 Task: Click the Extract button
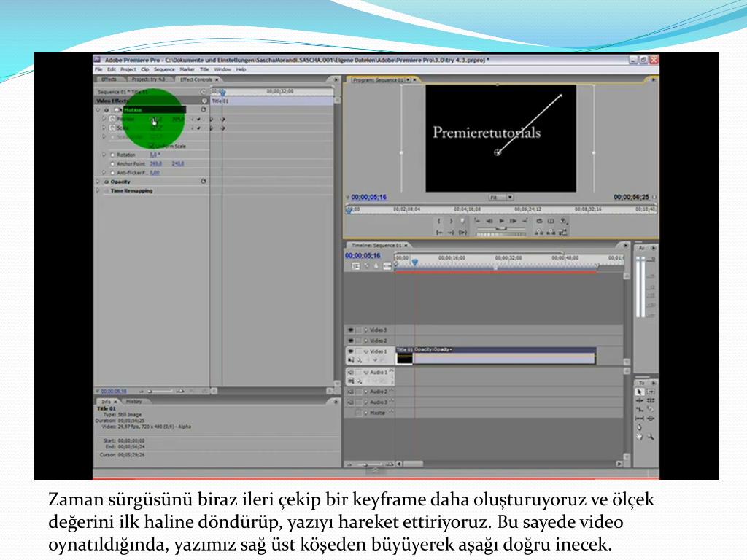point(551,232)
